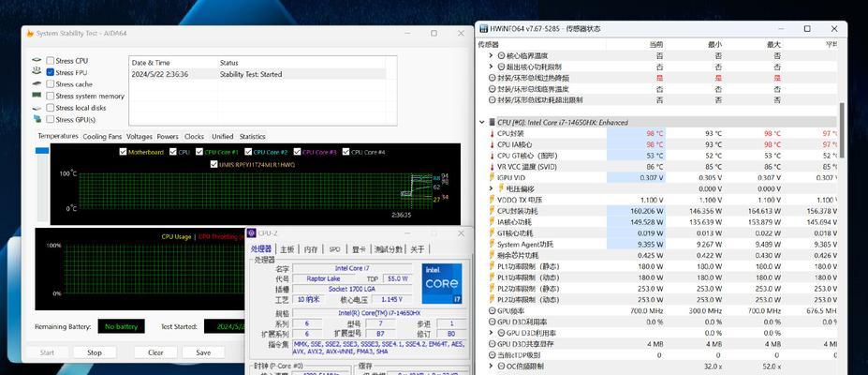Click the Intel(R) Core(TM) i7-14650HX 规格 field

pyautogui.click(x=380, y=313)
